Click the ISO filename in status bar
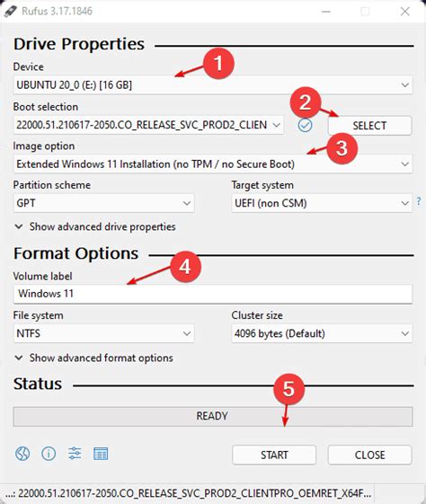Image resolution: width=426 pixels, height=504 pixels. [189, 493]
